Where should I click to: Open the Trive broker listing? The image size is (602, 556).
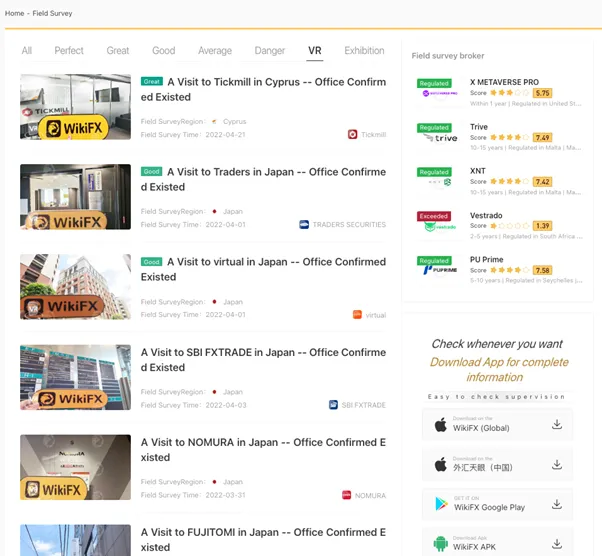499,137
